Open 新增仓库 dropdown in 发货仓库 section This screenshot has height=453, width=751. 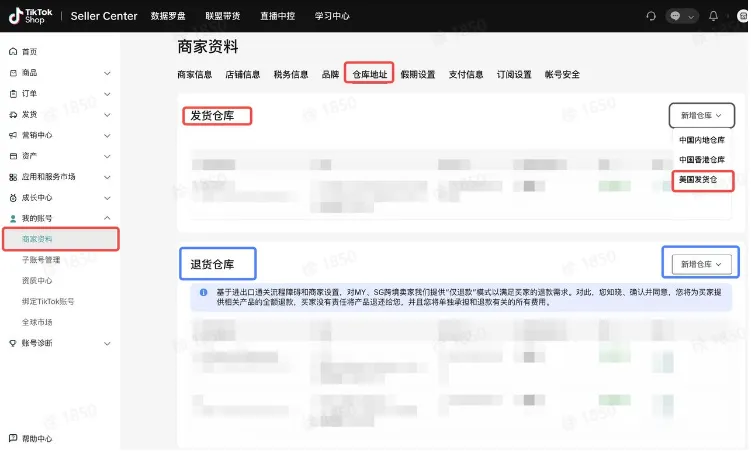point(702,115)
